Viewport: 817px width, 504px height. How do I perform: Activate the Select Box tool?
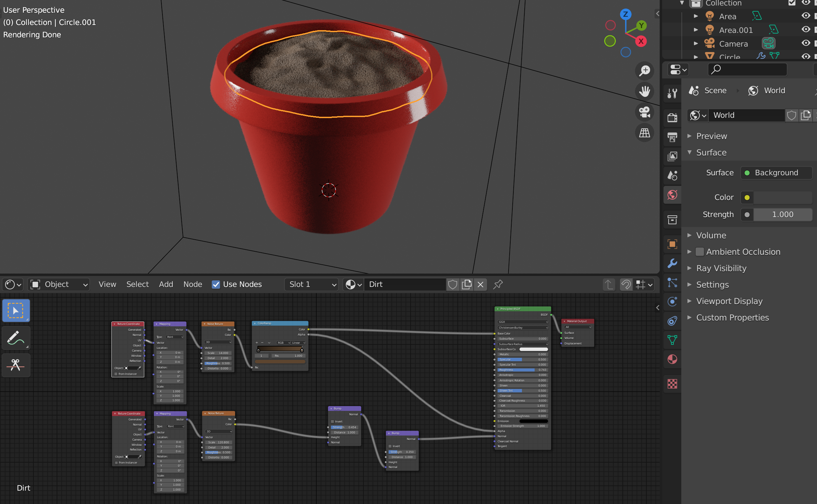[16, 311]
